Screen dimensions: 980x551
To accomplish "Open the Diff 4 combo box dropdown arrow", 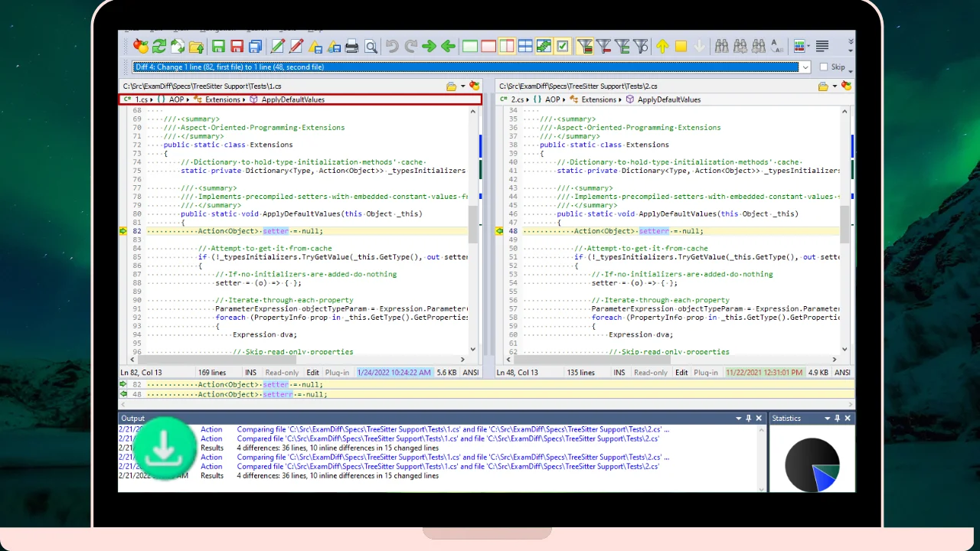I will (805, 67).
